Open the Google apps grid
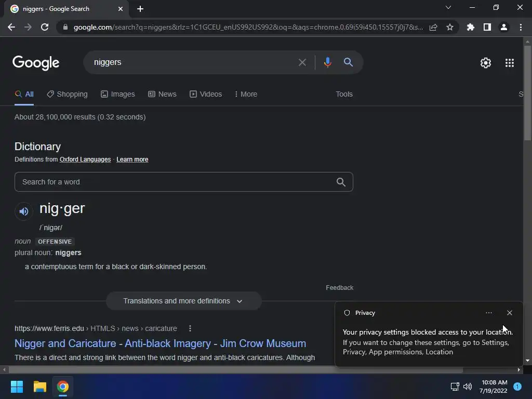This screenshot has width=532, height=399. 510,63
